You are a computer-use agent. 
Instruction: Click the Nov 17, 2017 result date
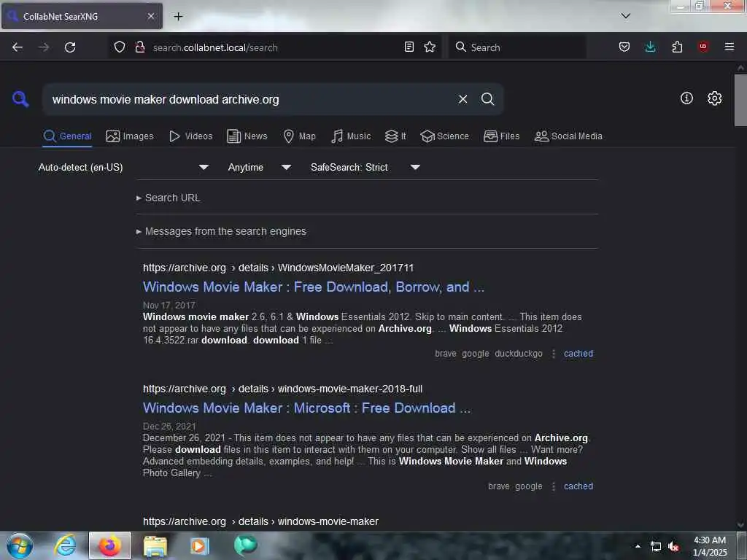pos(169,306)
